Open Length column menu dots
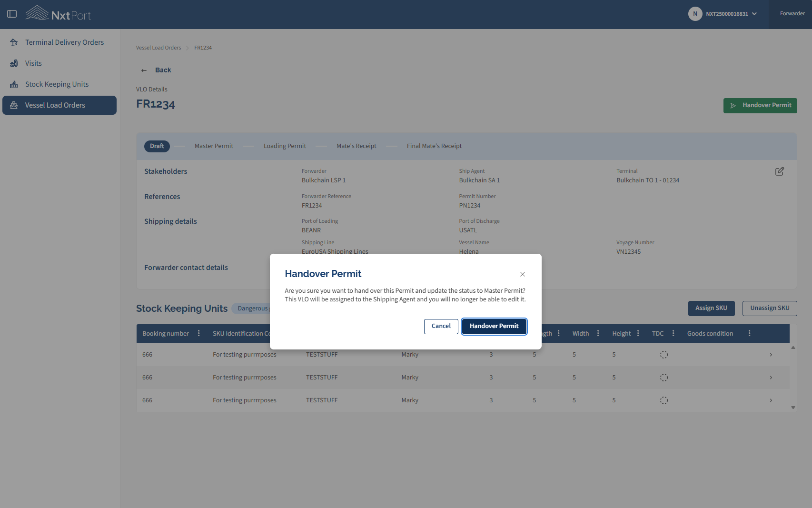The image size is (812, 508). point(559,333)
